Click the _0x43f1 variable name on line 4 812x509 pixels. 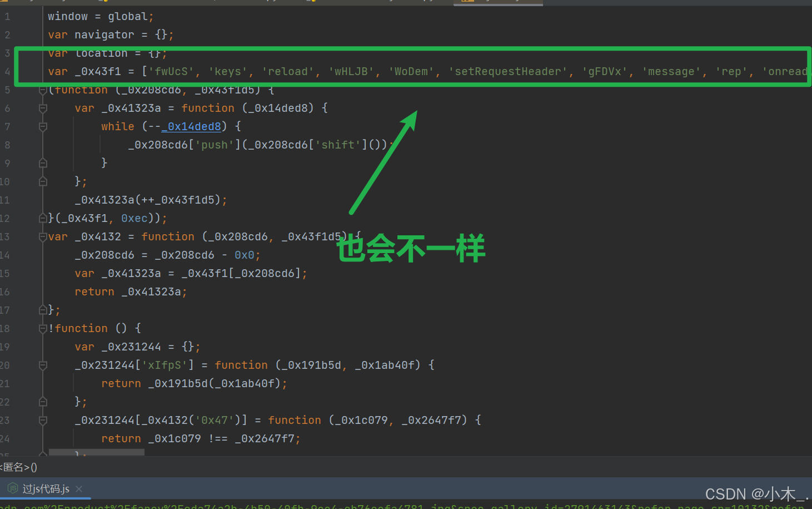98,72
